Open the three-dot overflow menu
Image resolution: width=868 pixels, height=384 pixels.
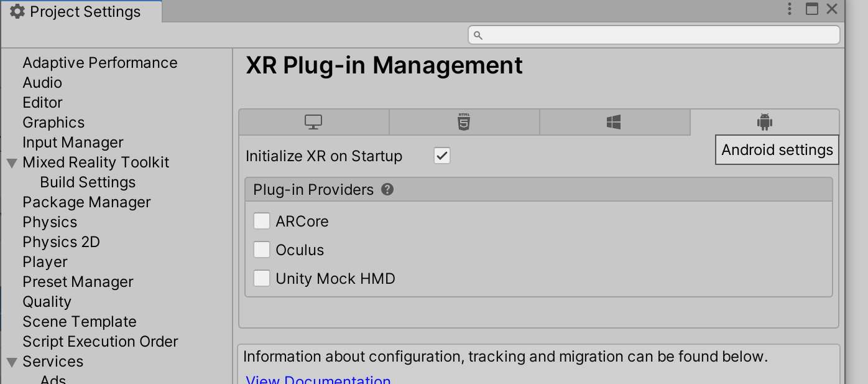point(789,9)
